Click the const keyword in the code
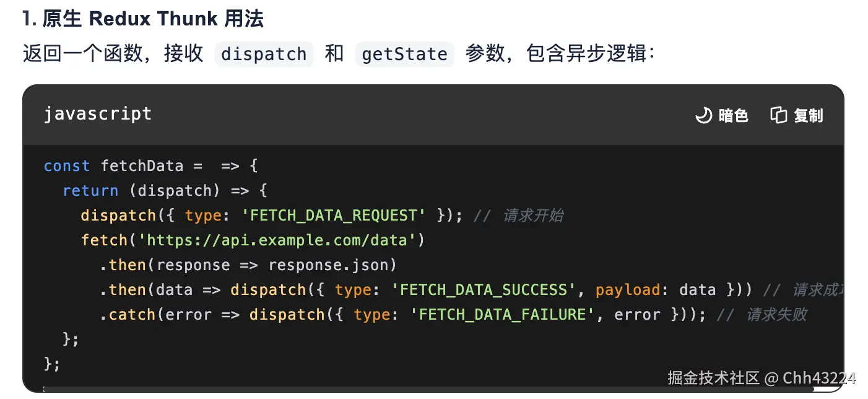The image size is (868, 399). (x=66, y=166)
